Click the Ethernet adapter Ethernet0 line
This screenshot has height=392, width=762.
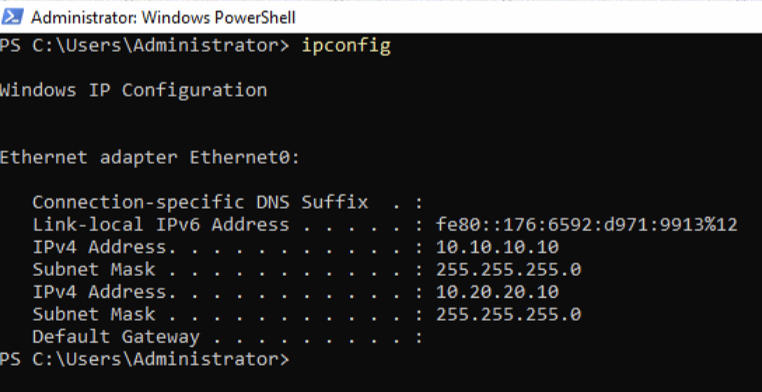(x=150, y=157)
